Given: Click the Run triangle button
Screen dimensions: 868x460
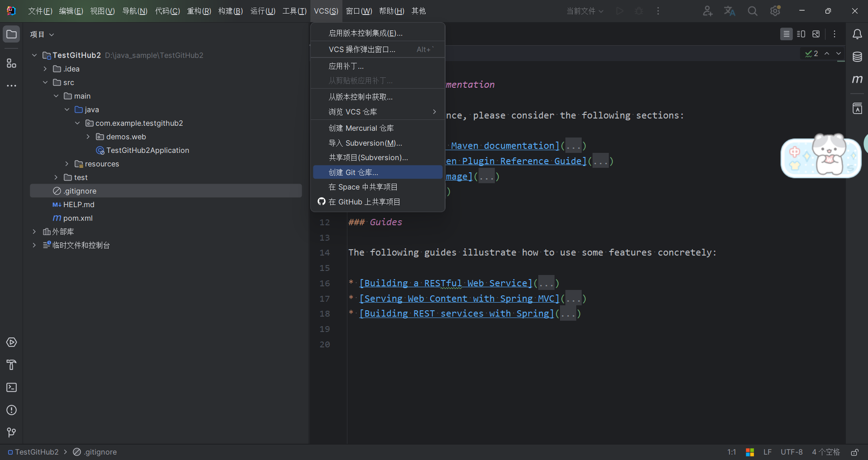Looking at the screenshot, I should [620, 11].
